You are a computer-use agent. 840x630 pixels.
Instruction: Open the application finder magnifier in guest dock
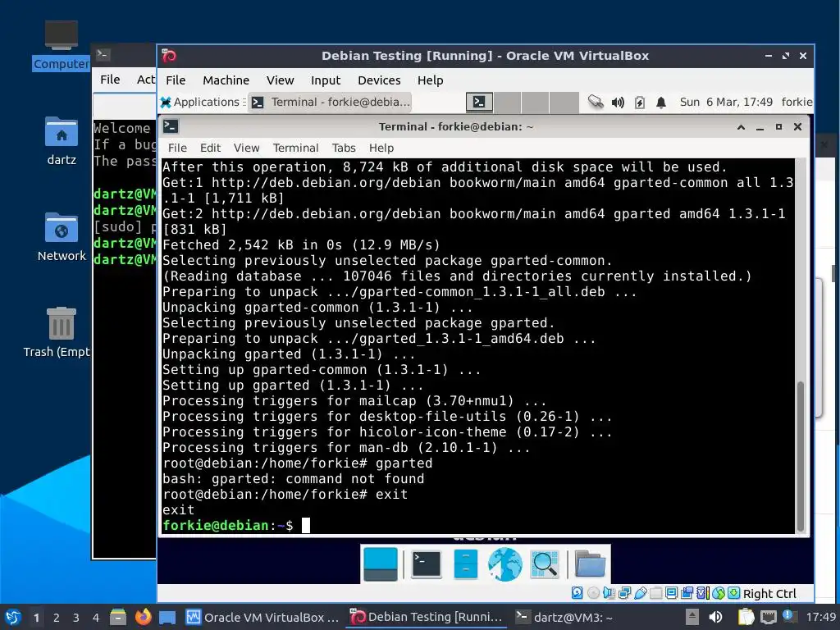coord(545,564)
